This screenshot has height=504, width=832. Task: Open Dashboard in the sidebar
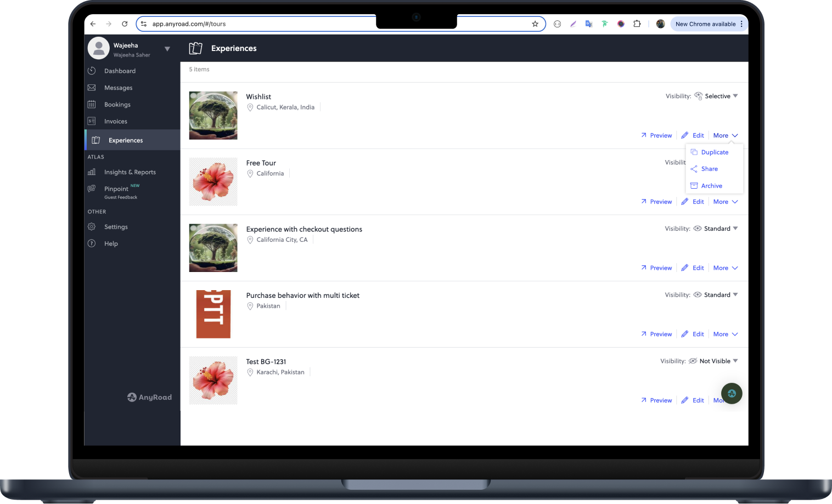click(120, 71)
